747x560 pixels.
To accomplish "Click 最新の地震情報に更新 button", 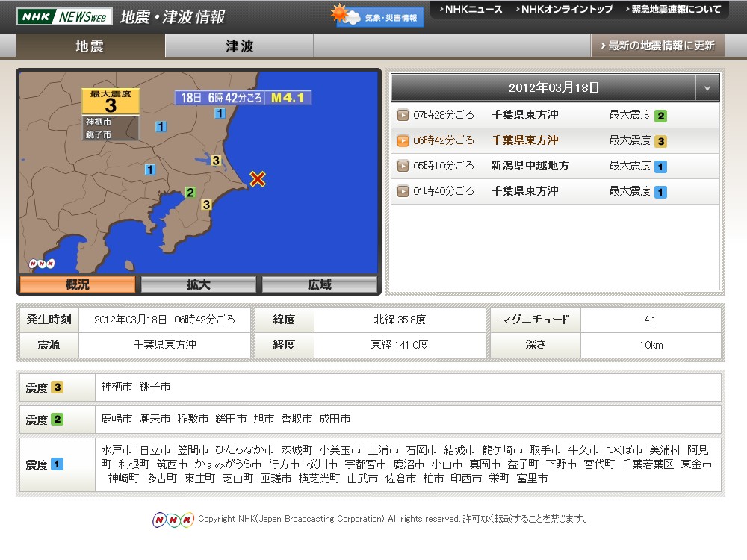I will pyautogui.click(x=658, y=46).
